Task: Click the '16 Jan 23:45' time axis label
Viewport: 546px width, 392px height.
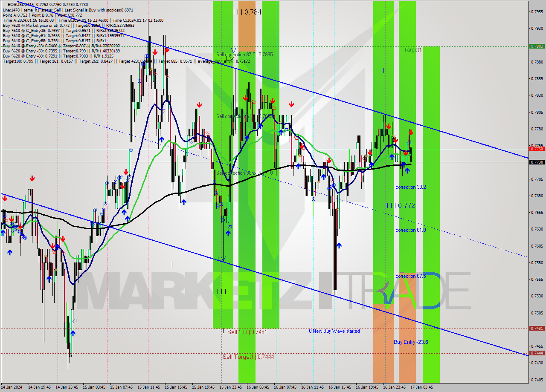Action: pyautogui.click(x=395, y=387)
